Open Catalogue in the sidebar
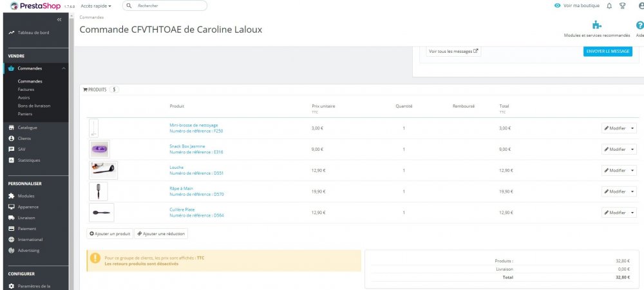The width and height of the screenshot is (644, 290). (27, 128)
